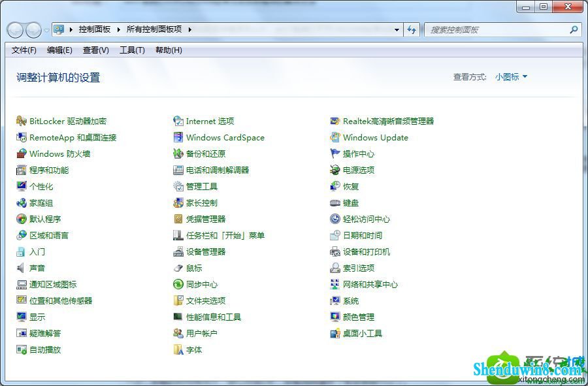Open the 查看方式 小图标 dropdown
This screenshot has height=386, width=588.
click(x=511, y=77)
